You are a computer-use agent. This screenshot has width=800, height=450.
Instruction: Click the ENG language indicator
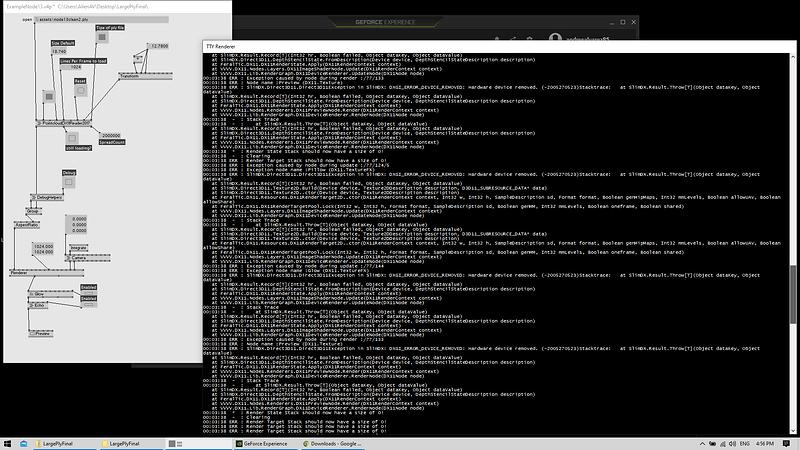tap(744, 444)
